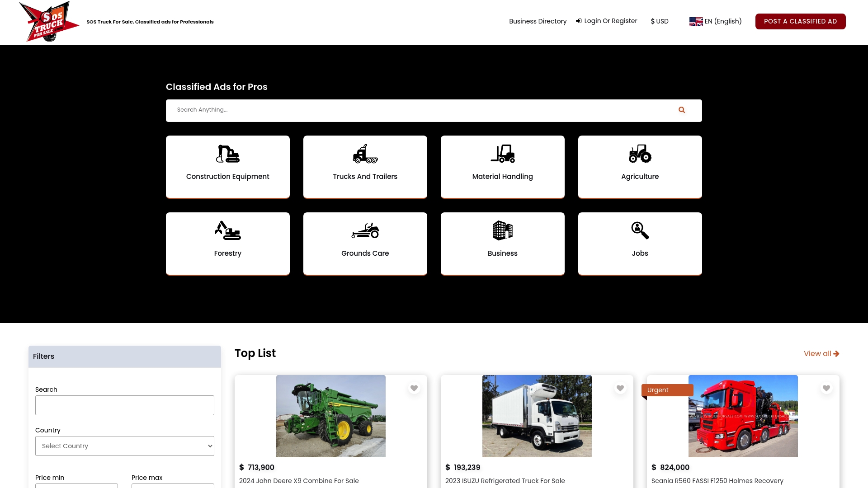Click the John Deere combine thumbnail

(x=331, y=416)
